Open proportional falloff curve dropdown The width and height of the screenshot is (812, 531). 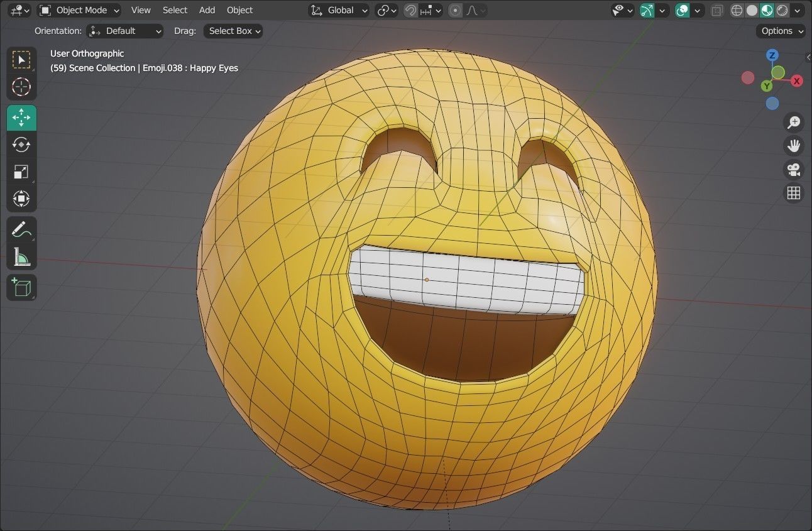pyautogui.click(x=476, y=10)
